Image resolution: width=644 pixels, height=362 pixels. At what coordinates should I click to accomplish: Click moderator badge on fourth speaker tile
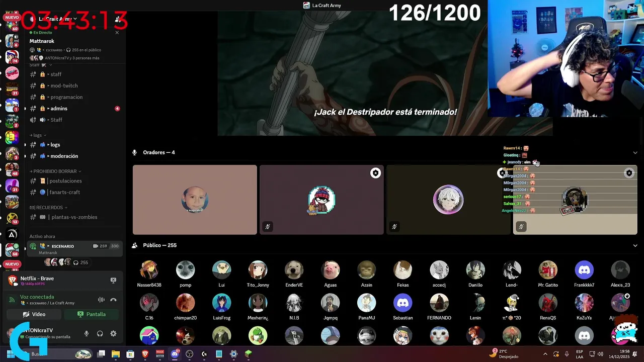pyautogui.click(x=629, y=173)
